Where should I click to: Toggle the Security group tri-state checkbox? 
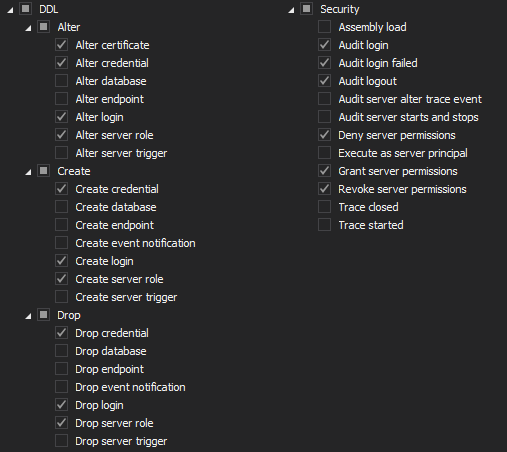coord(306,9)
